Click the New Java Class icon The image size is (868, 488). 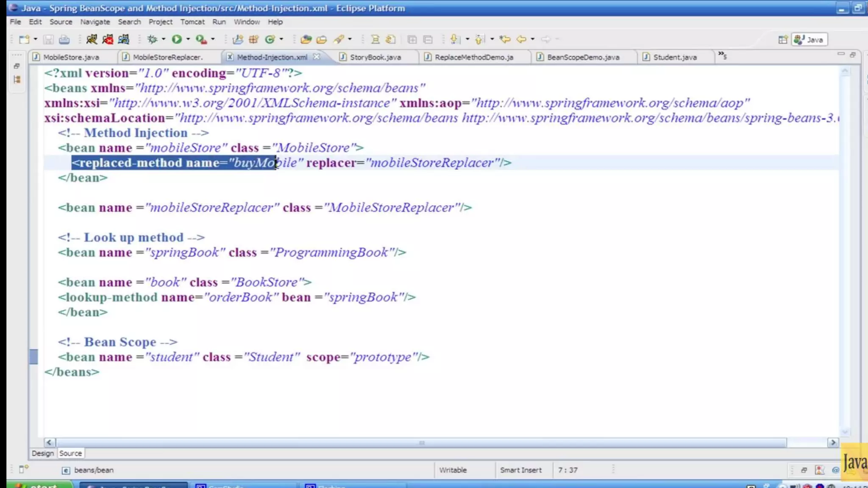click(x=270, y=39)
